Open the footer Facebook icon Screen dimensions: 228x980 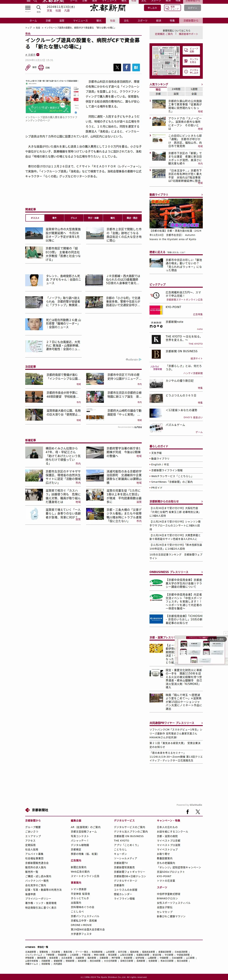click(x=188, y=812)
